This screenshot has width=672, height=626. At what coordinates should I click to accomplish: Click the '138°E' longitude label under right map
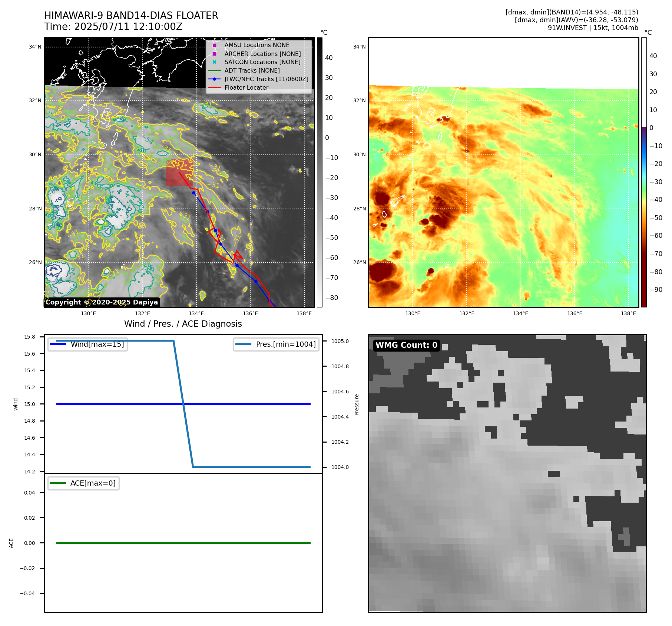click(628, 313)
